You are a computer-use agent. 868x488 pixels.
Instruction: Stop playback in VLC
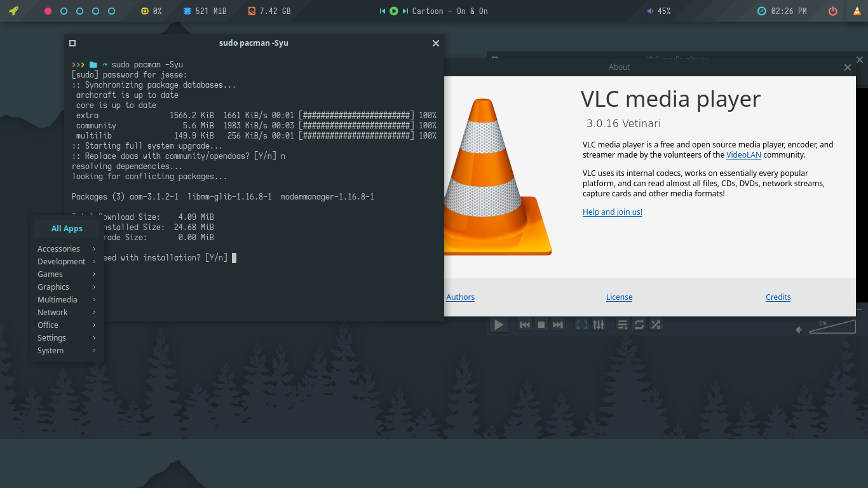[x=541, y=325]
